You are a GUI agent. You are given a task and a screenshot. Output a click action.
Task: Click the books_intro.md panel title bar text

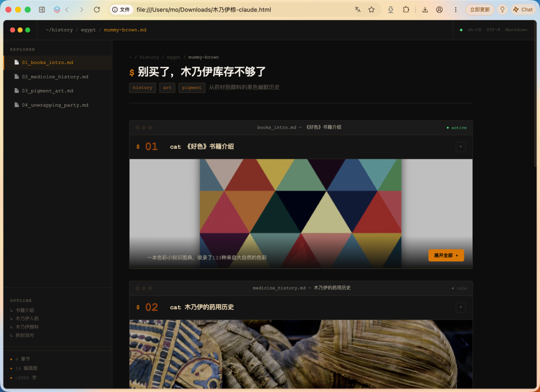pos(299,127)
